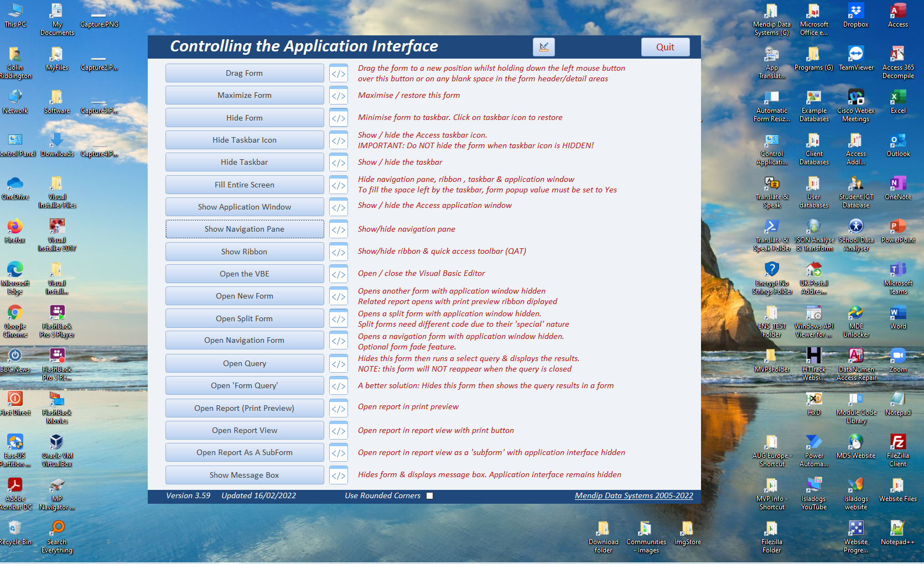Image resolution: width=924 pixels, height=564 pixels.
Task: Click the Quit button
Action: coord(665,47)
